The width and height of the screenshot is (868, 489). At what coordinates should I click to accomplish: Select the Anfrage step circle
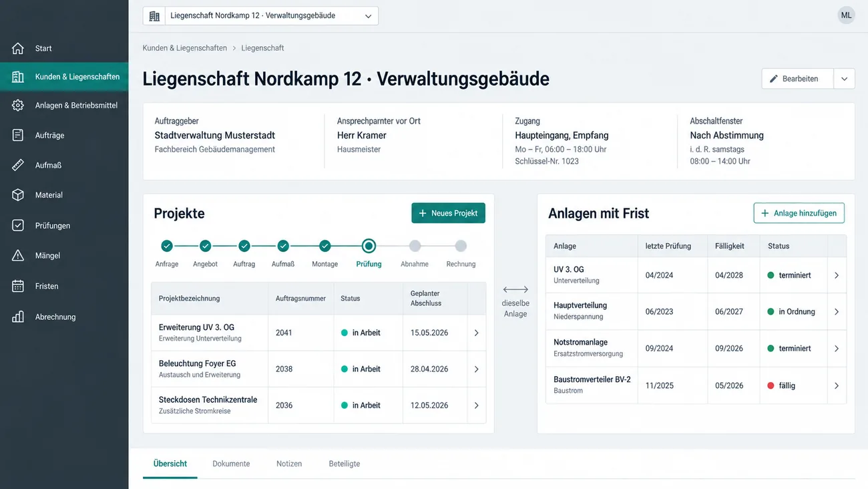point(167,246)
